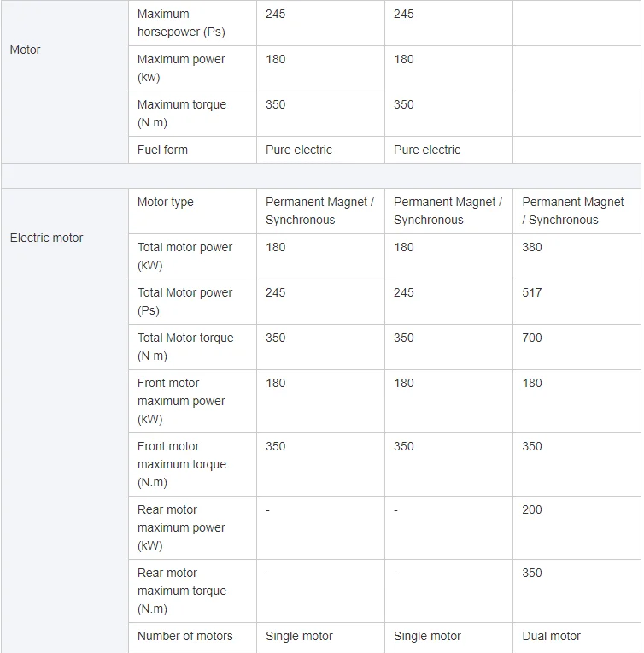The height and width of the screenshot is (653, 644).
Task: Click the 700 total torque value
Action: click(532, 338)
